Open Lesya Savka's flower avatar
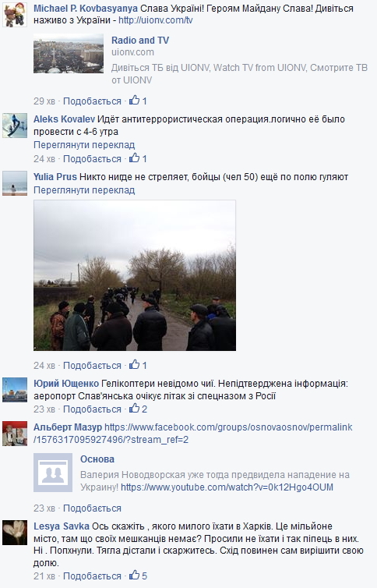Image resolution: width=377 pixels, height=588 pixels. pyautogui.click(x=15, y=533)
